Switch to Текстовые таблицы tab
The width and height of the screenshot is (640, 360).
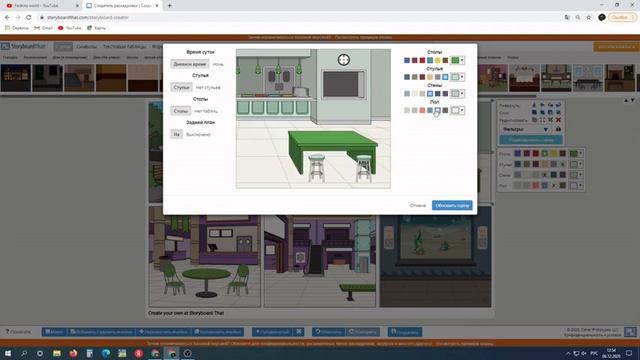coord(124,47)
